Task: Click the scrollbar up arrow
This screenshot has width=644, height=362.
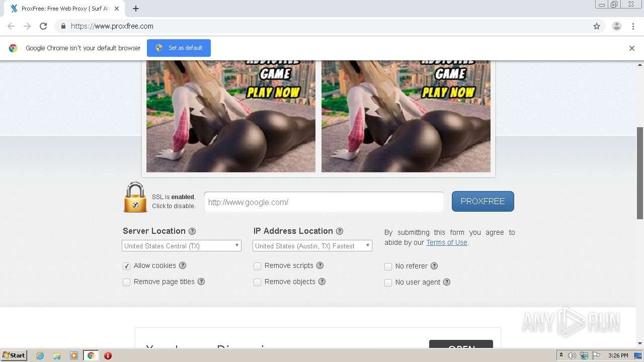Action: pos(640,65)
